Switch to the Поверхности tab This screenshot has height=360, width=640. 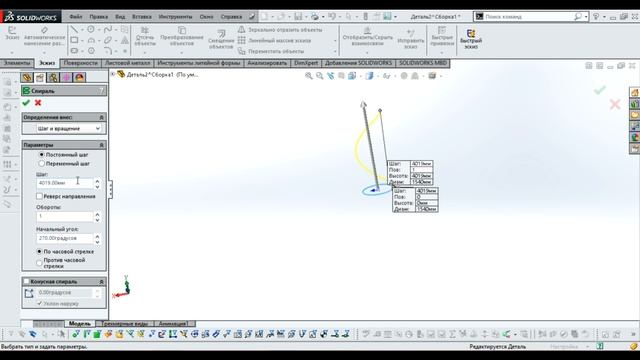pyautogui.click(x=80, y=63)
